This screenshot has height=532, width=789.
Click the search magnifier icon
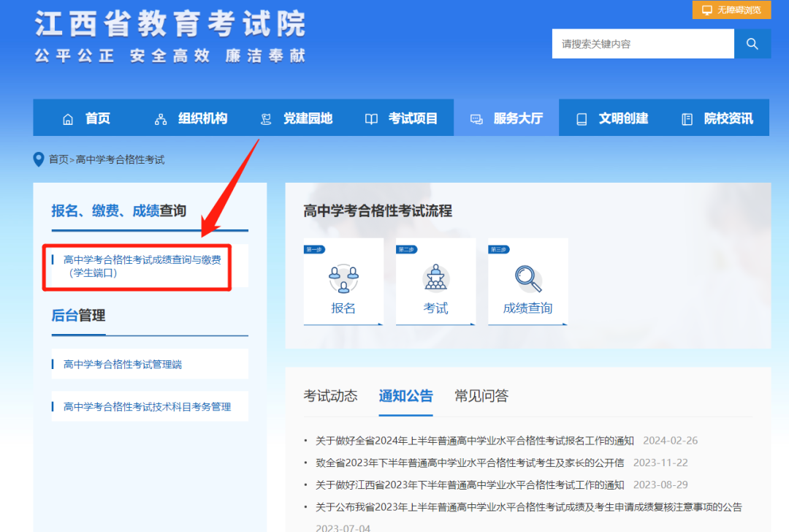(752, 44)
